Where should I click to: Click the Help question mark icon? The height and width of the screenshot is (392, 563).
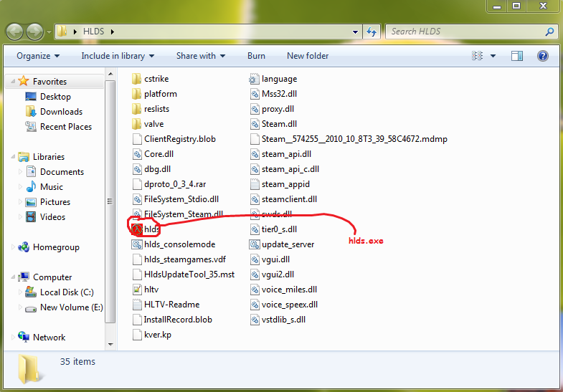542,56
